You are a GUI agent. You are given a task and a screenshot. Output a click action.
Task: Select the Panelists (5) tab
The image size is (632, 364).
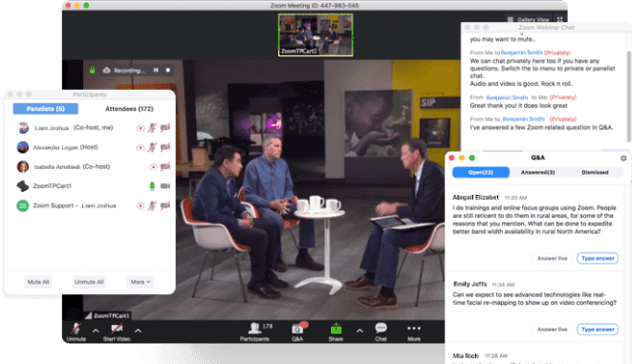(46, 109)
